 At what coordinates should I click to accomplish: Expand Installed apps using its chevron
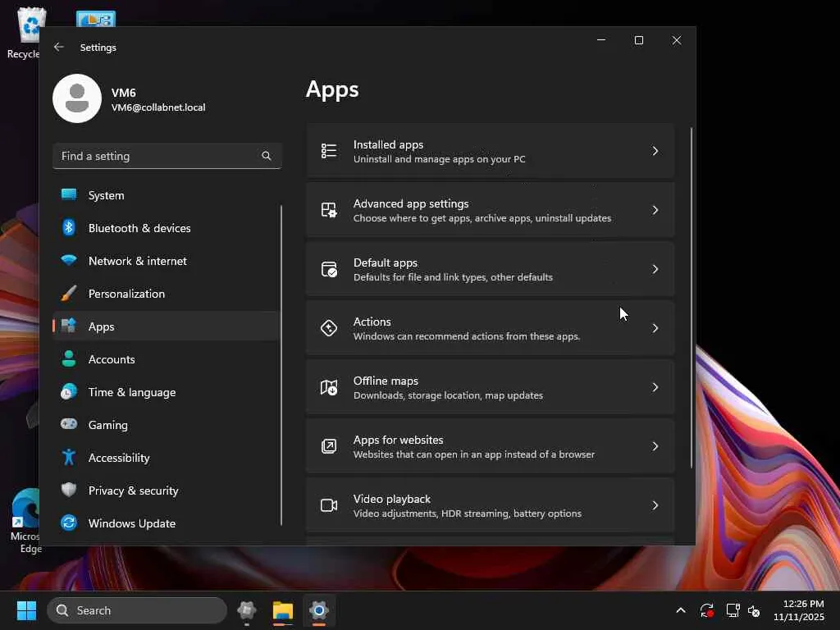[655, 151]
